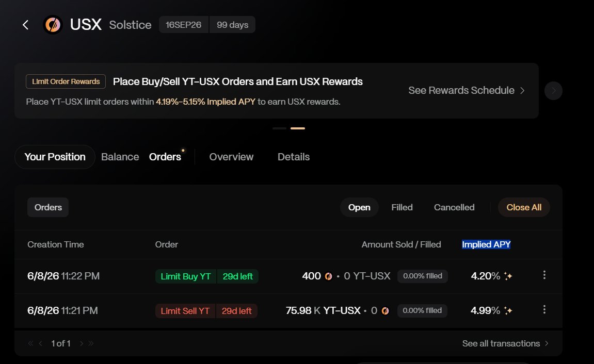Click USX coin icon in sell row
This screenshot has width=594, height=364.
[x=386, y=311]
